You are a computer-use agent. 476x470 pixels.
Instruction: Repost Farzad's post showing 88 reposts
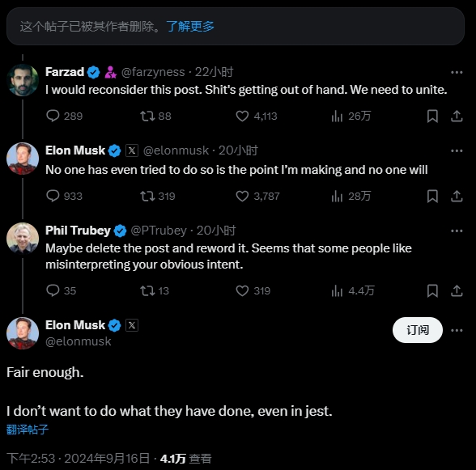pos(147,116)
